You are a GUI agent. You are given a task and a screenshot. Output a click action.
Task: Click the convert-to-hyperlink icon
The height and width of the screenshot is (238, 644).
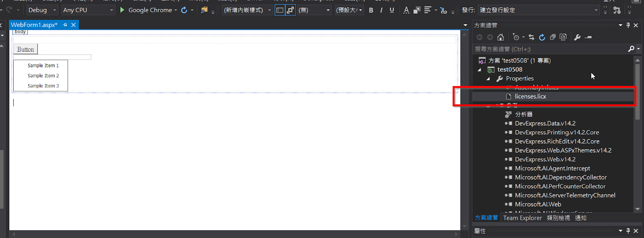pos(444,10)
